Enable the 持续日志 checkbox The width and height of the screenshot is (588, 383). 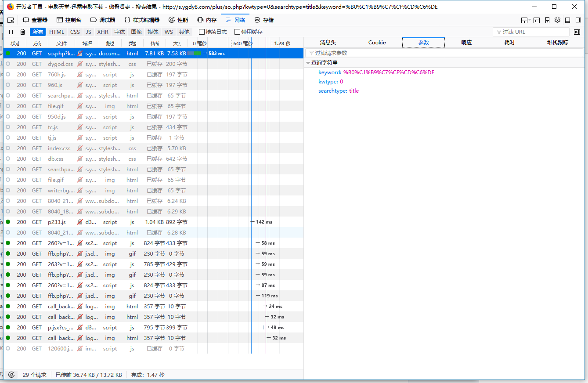202,32
